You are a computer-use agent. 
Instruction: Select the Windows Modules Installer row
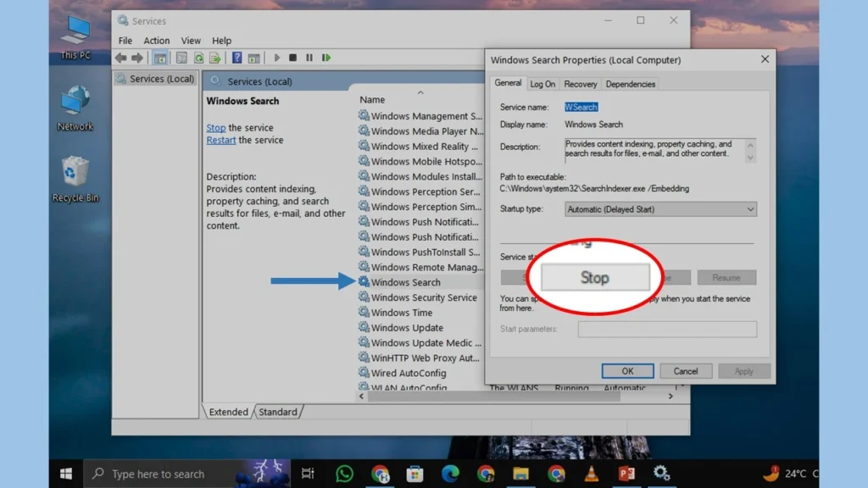[x=420, y=176]
